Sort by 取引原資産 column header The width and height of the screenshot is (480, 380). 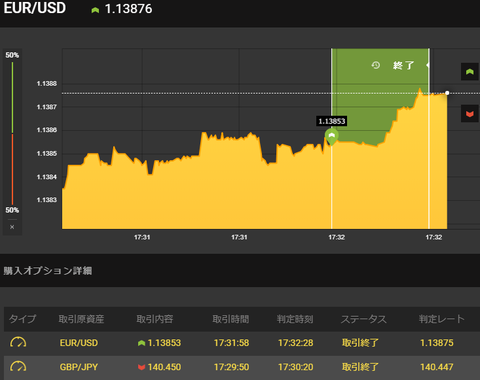click(x=81, y=319)
